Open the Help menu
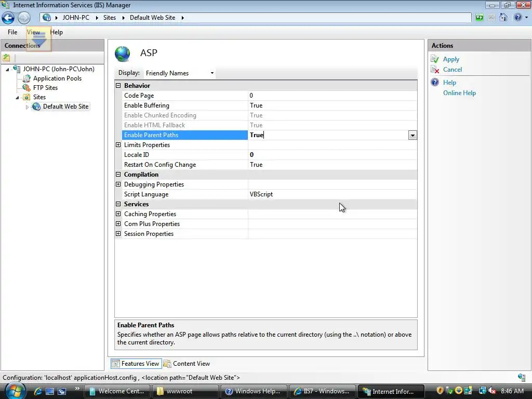Screen dimensions: 532x399 56,32
